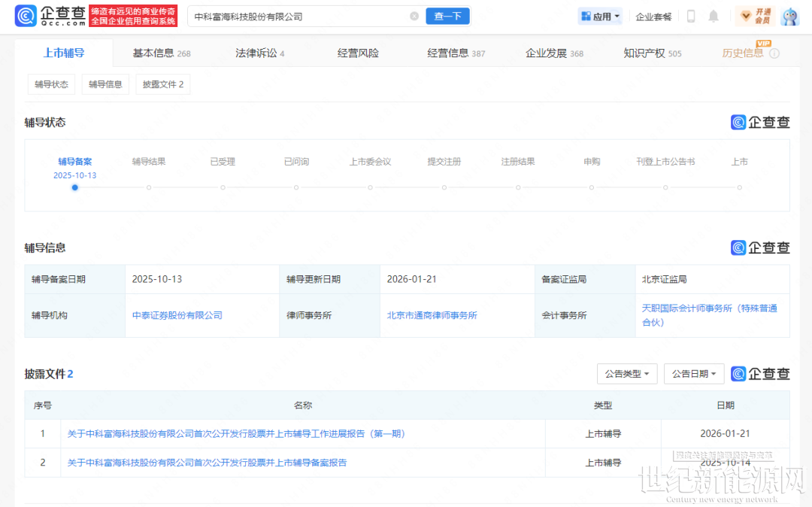Open the mobile phone app icon
812x507 pixels.
[x=691, y=16]
